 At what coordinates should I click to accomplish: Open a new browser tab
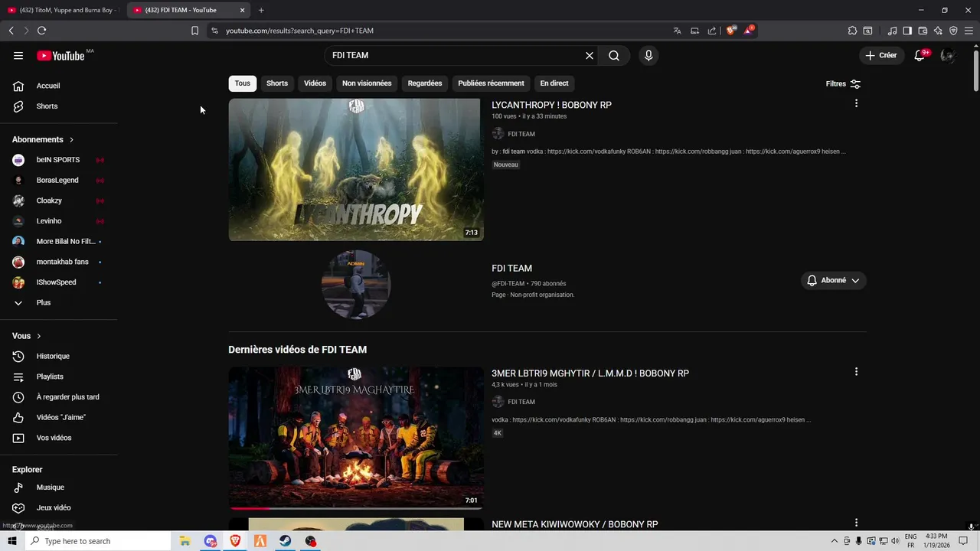[261, 10]
